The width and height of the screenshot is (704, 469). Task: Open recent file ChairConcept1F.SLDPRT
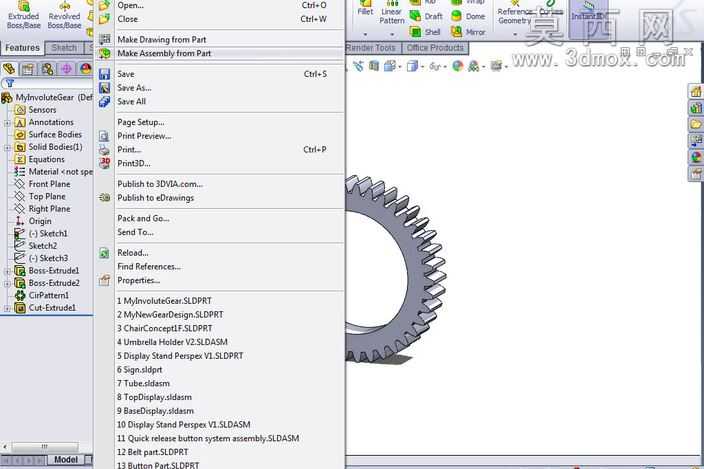(221, 329)
